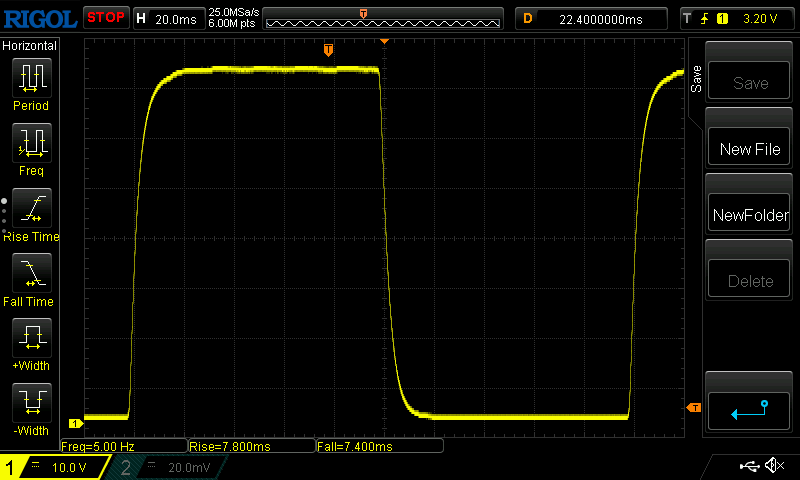800x480 pixels.
Task: Click the STOP run status indicator
Action: [x=106, y=18]
